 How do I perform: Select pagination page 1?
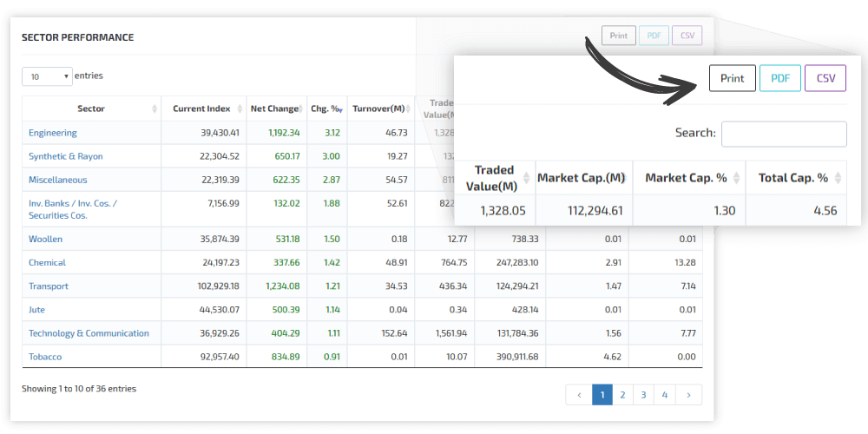click(602, 395)
